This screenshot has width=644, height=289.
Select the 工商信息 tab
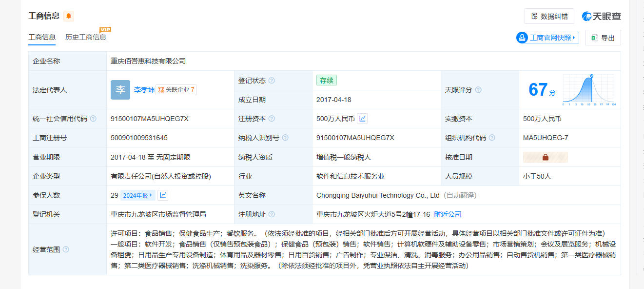[x=42, y=37]
